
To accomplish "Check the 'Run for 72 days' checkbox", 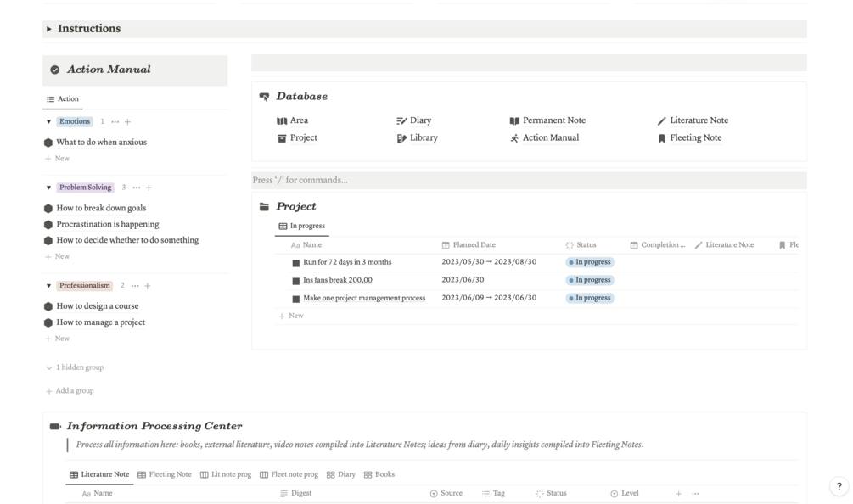I will point(295,263).
